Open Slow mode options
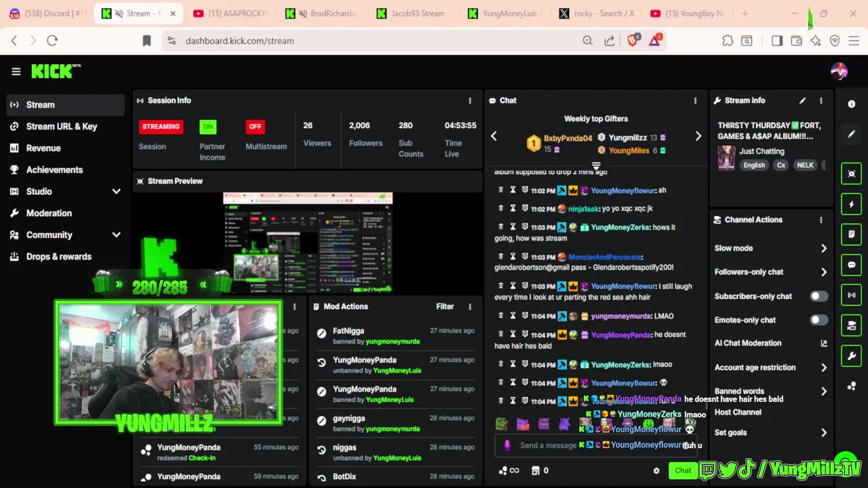The height and width of the screenshot is (488, 868). tap(770, 248)
